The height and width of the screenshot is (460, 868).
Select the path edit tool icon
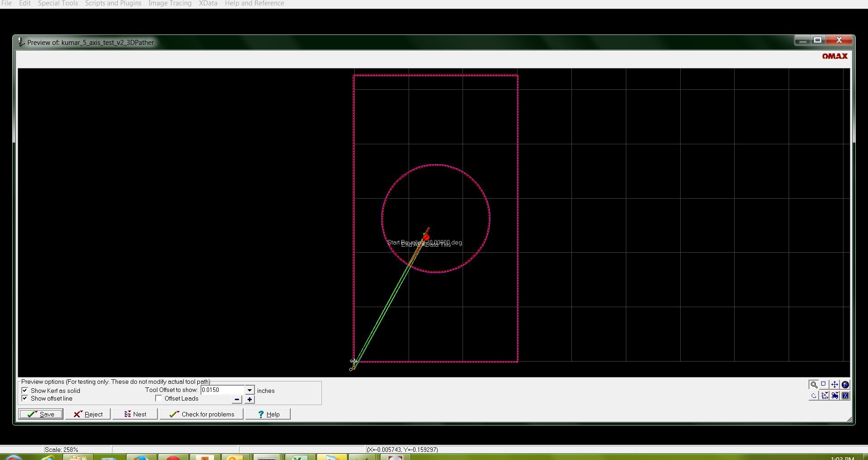click(x=834, y=396)
